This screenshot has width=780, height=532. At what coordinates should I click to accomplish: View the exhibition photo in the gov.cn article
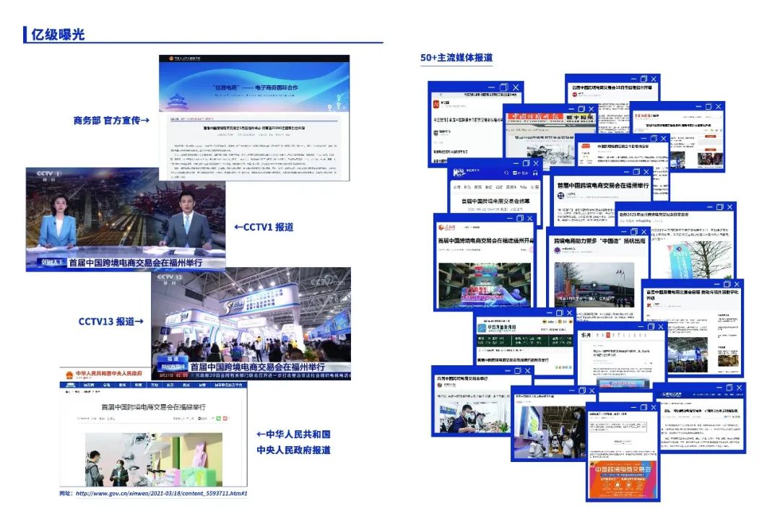point(153,459)
